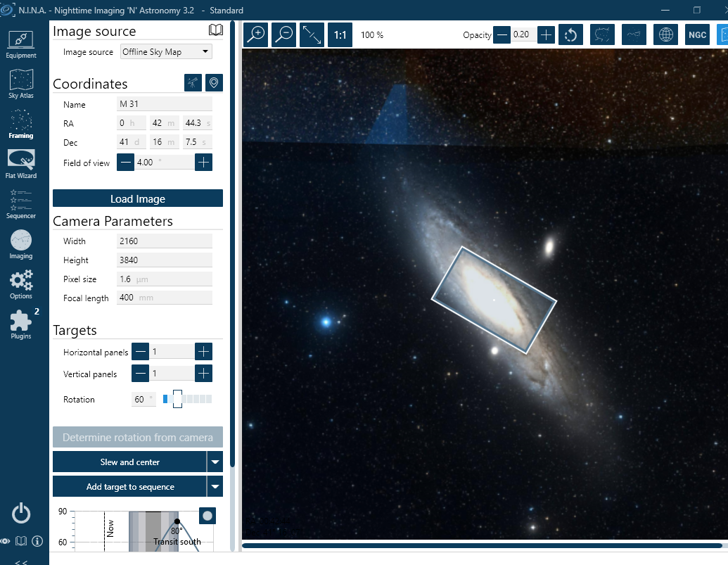728x565 pixels.
Task: Click the 1:1 zoom button
Action: pos(340,34)
